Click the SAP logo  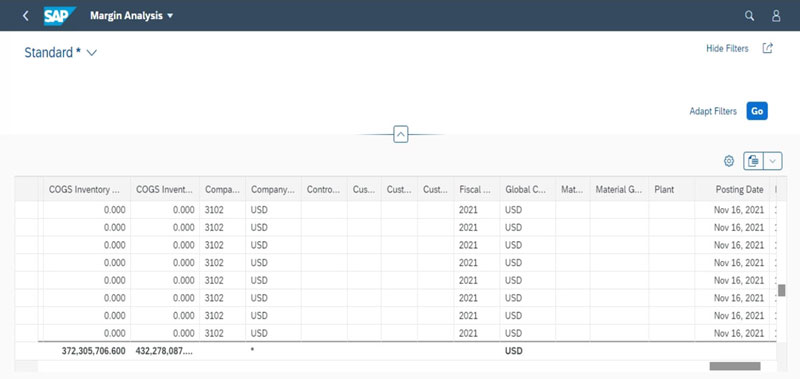click(59, 16)
